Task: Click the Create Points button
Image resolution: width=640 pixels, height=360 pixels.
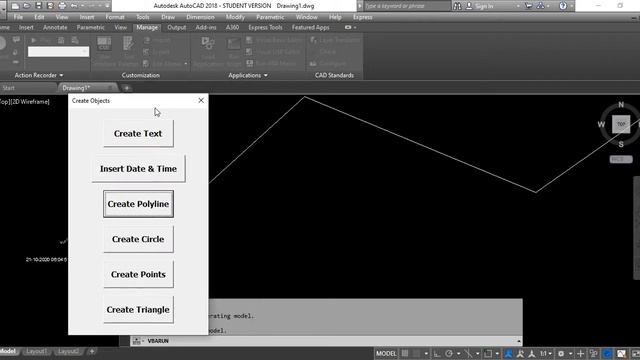Action: [138, 274]
